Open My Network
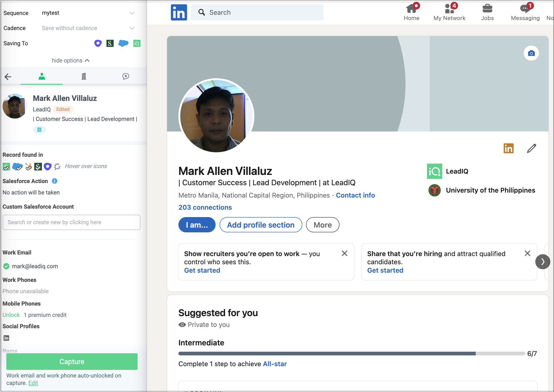 450,12
